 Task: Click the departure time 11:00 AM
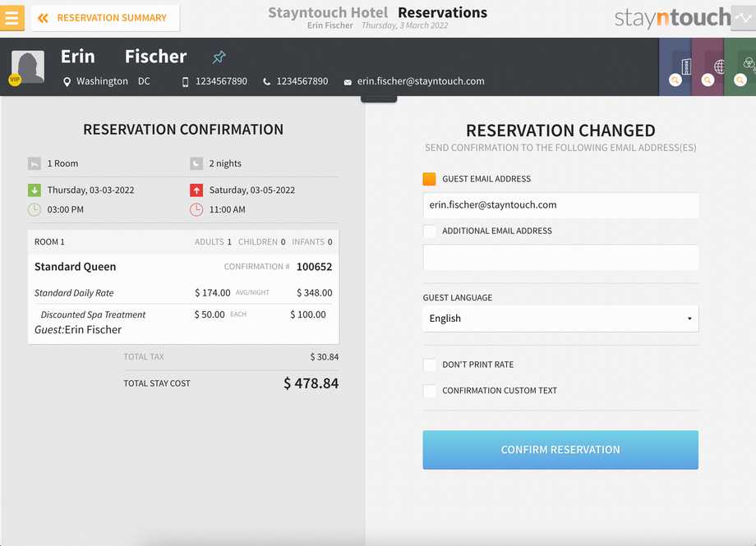(x=227, y=209)
